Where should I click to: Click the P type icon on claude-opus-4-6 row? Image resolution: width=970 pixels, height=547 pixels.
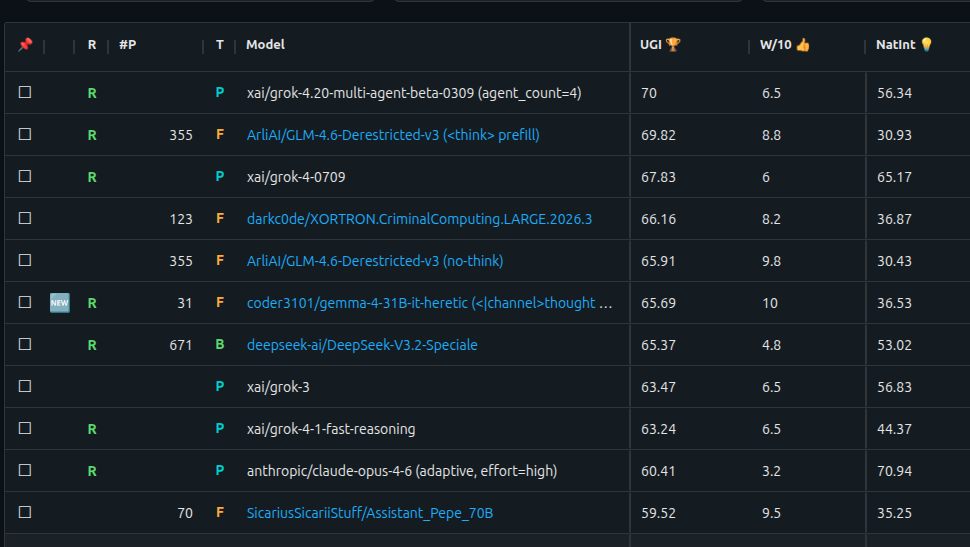220,470
